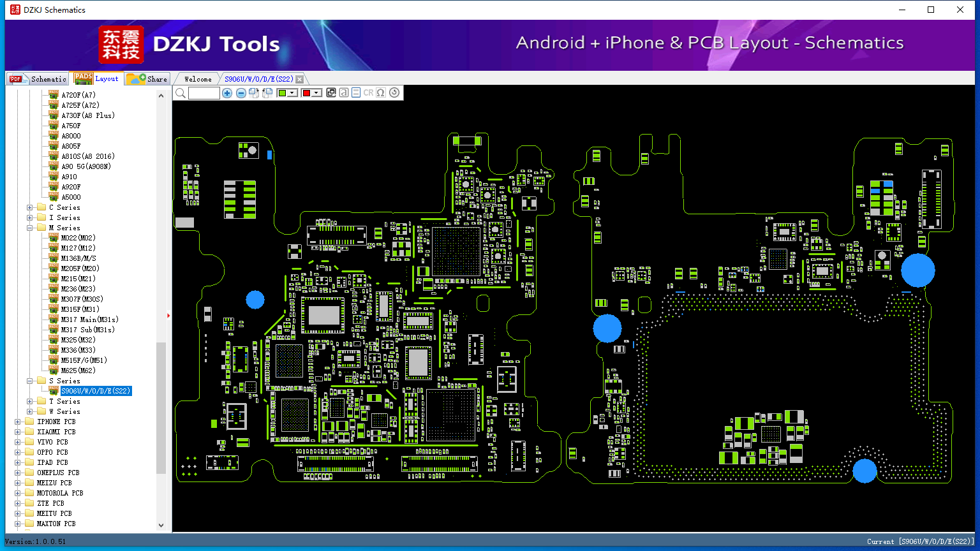Click the DZKJ Schematics app icon in title bar
This screenshot has height=551, width=980.
(x=15, y=10)
